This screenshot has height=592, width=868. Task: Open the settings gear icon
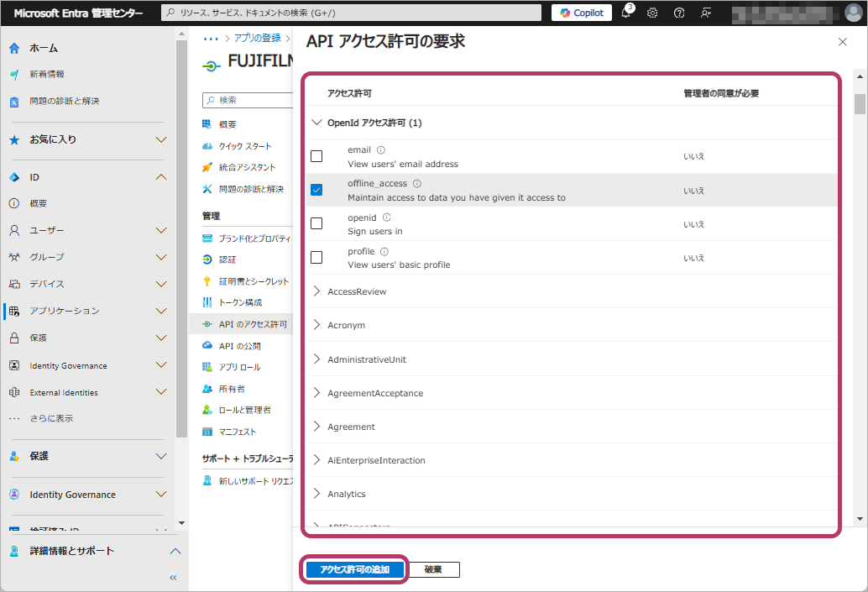pyautogui.click(x=652, y=13)
